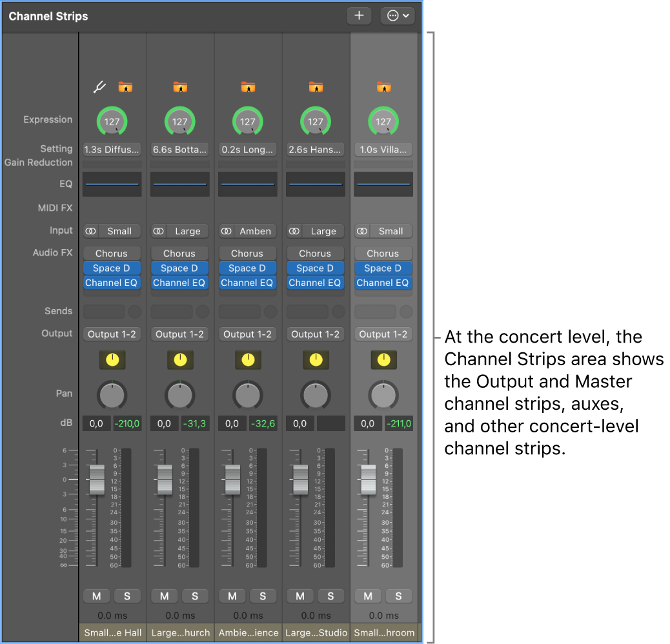Select the Space D plug-in on first strip
Screen dimensions: 670x644
click(112, 268)
